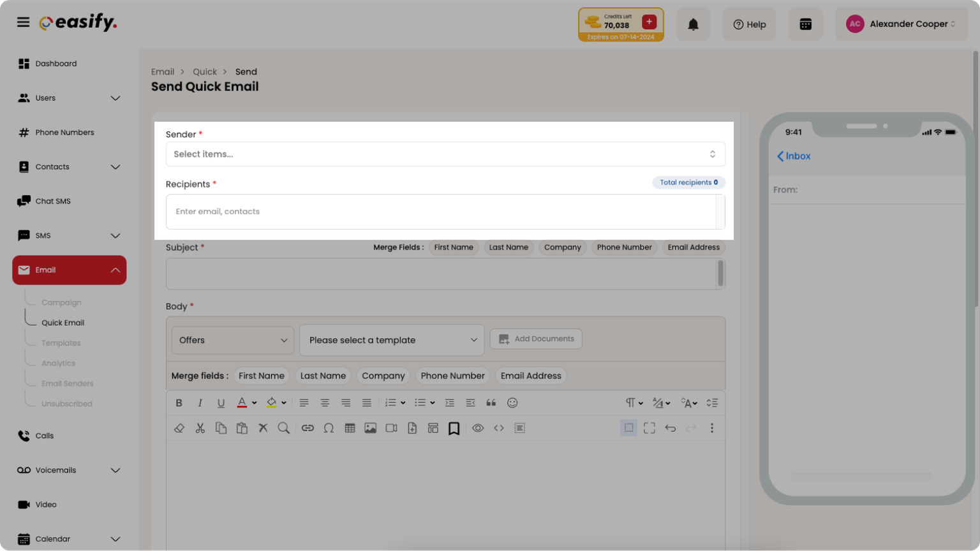
Task: Insert a special character (omega icon)
Action: tap(329, 429)
